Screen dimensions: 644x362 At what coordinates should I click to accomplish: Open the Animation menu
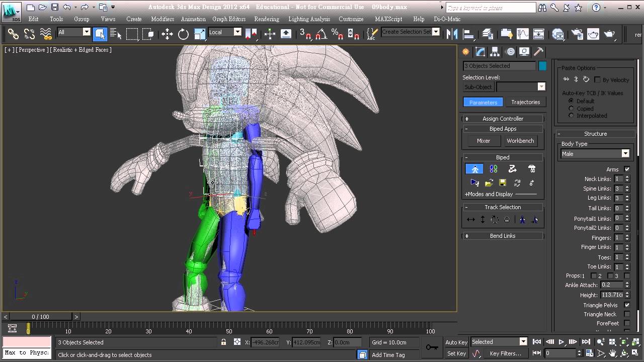[x=193, y=19]
